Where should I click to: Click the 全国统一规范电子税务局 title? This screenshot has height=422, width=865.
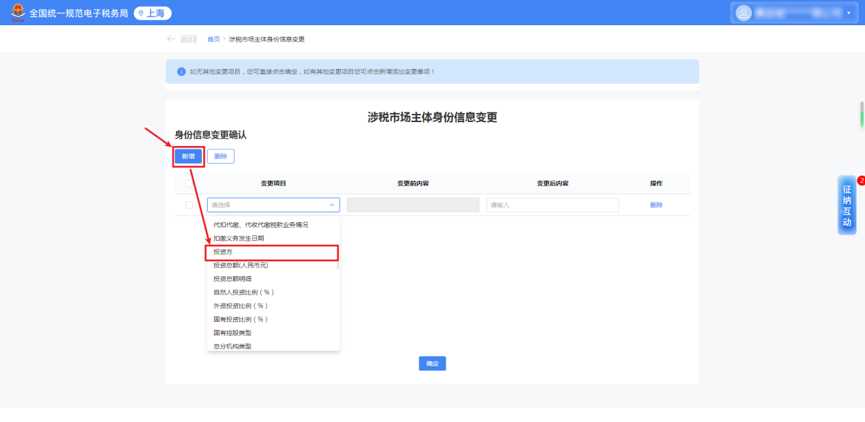tap(79, 13)
